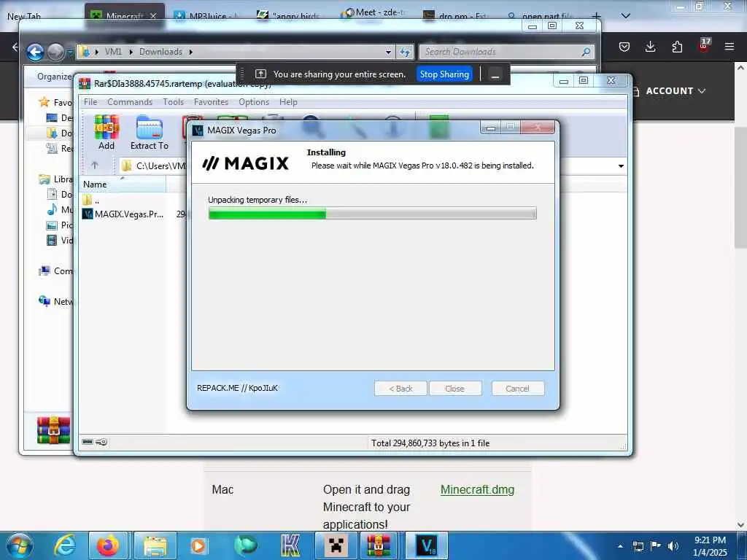Screen dimensions: 747x560
Task: Open the WinRAR Tools menu
Action: (173, 102)
